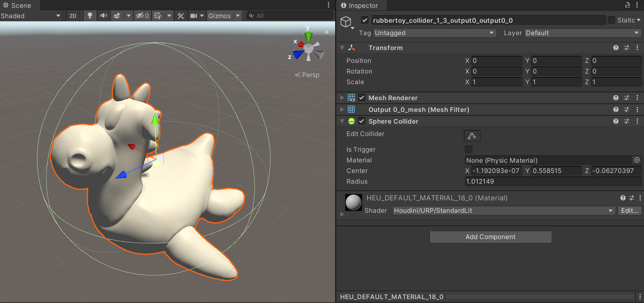The width and height of the screenshot is (644, 303).
Task: Open GameObject icon picker cube
Action: coord(347,22)
